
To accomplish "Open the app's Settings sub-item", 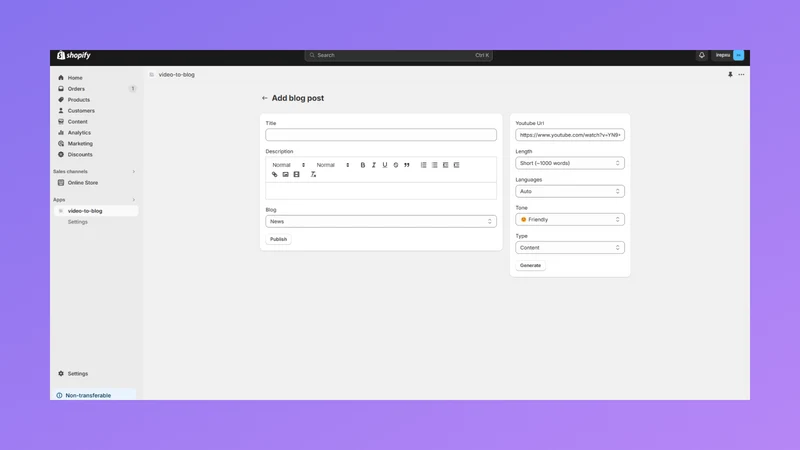I will [x=78, y=222].
